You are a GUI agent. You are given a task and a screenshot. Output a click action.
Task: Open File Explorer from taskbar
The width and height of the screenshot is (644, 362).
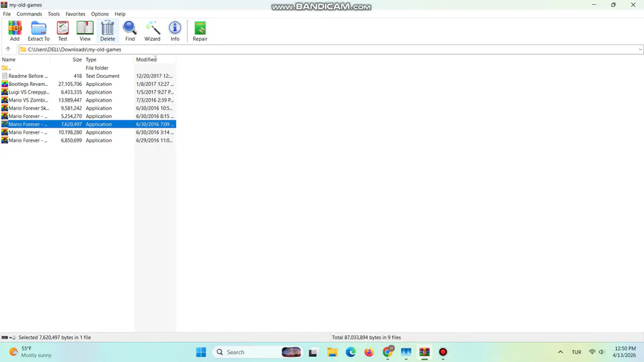pos(332,352)
